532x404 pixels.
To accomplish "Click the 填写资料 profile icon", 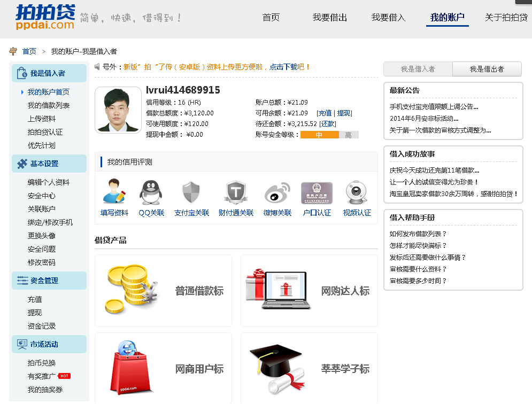I will [114, 192].
